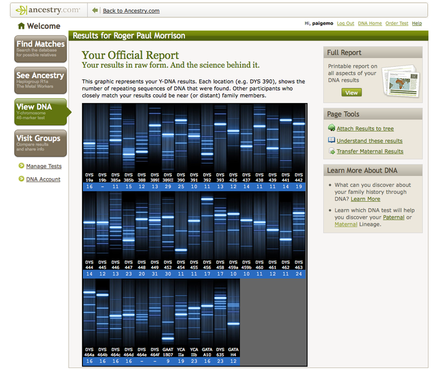This screenshot has height=375, width=445.
Task: Click the back arrow beside Back to Ancestry.com
Action: (95, 10)
